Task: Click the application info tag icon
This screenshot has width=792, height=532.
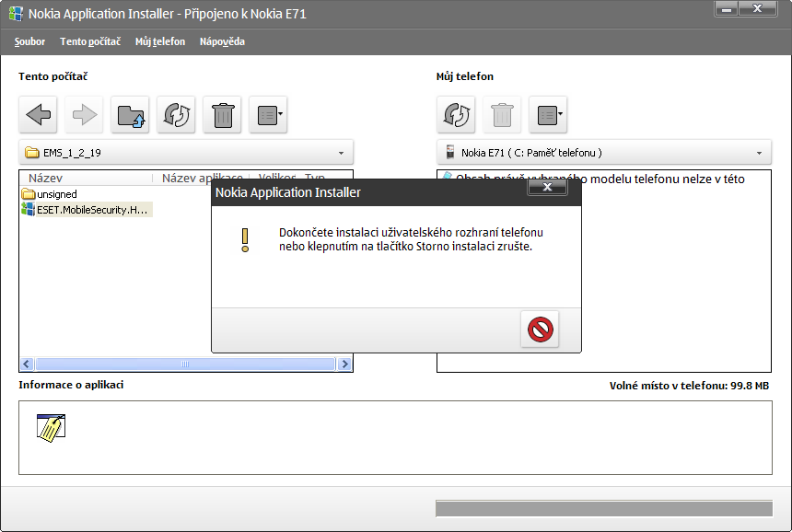Action: click(x=51, y=428)
